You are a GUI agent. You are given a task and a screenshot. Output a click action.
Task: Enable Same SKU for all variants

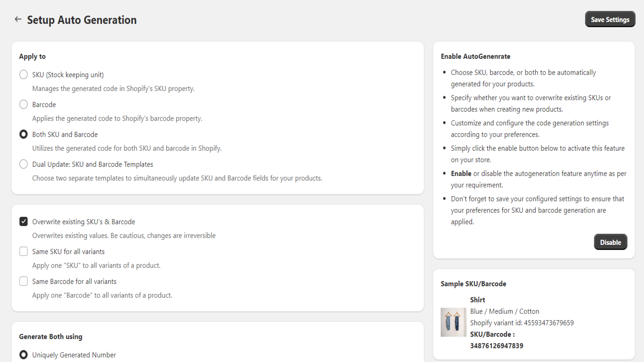click(x=23, y=251)
